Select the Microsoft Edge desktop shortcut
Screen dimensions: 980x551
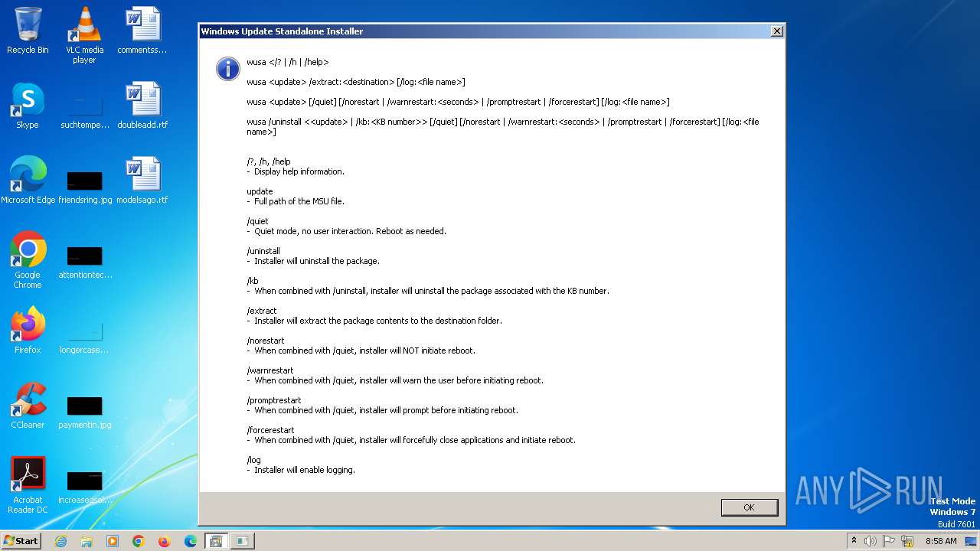click(x=28, y=181)
